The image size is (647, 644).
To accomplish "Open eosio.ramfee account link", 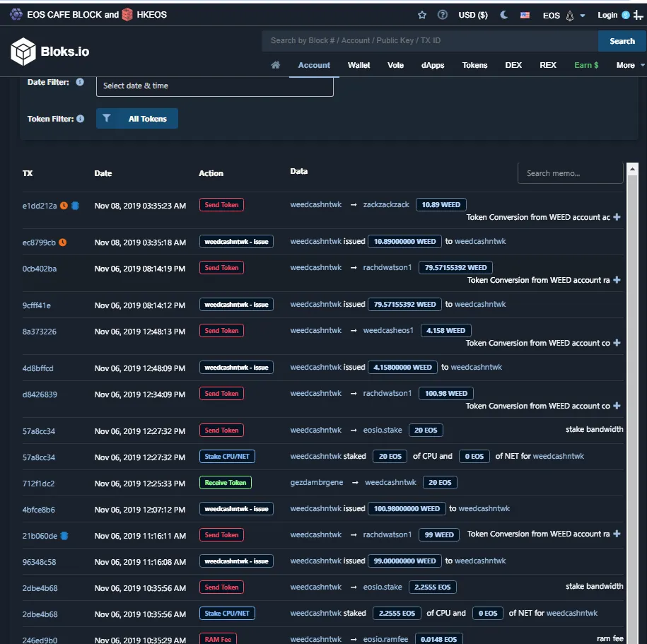I will tap(385, 639).
